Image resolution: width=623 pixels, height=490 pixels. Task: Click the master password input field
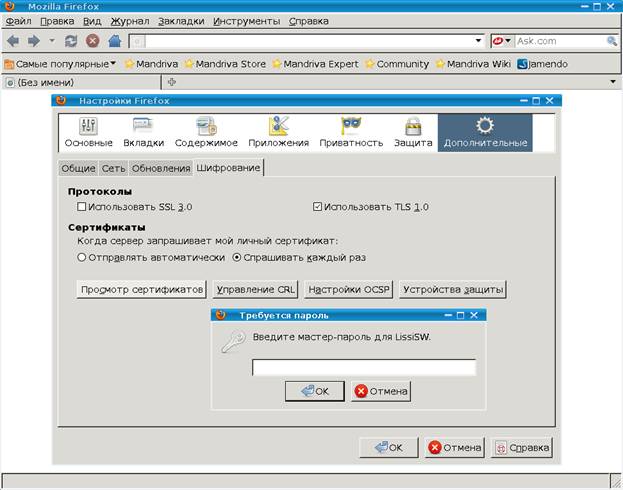[x=363, y=368]
